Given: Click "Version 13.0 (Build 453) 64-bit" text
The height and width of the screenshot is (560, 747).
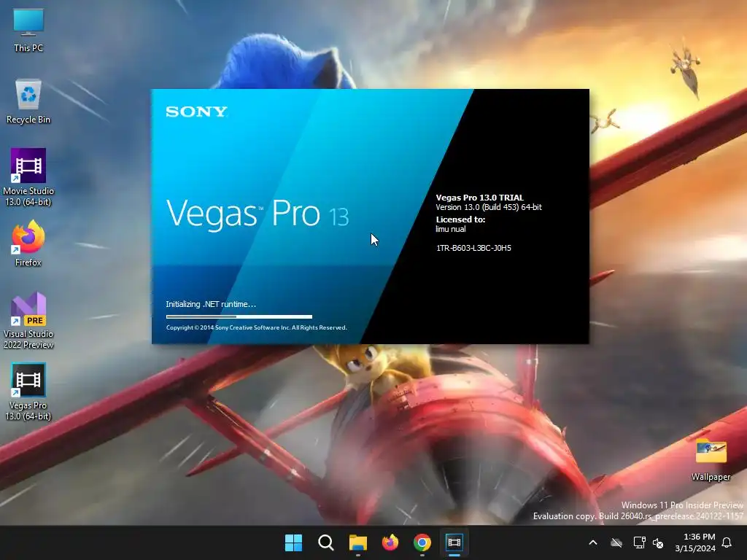Looking at the screenshot, I should pos(489,207).
